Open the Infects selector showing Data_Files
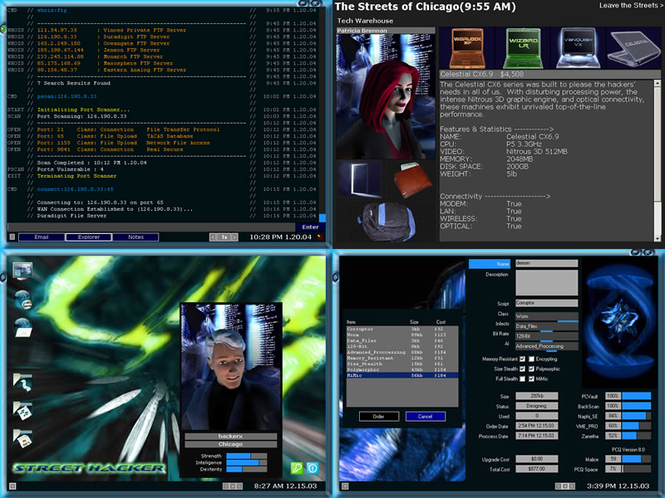Screen dimensions: 665x498 point(531,325)
